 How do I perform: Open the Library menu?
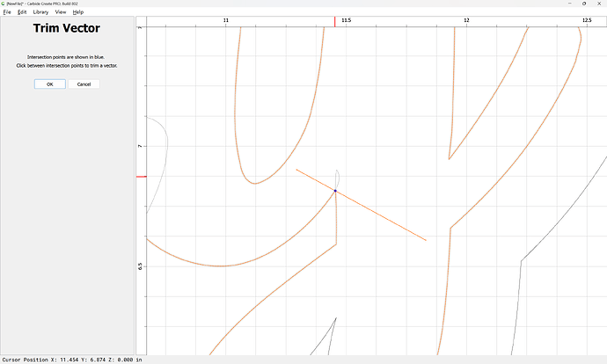pyautogui.click(x=41, y=12)
